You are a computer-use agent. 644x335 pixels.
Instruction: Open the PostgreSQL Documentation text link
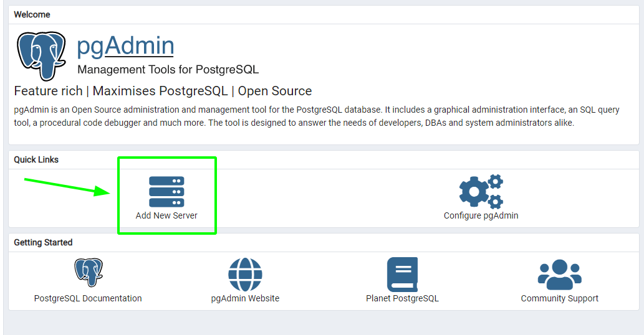[88, 298]
